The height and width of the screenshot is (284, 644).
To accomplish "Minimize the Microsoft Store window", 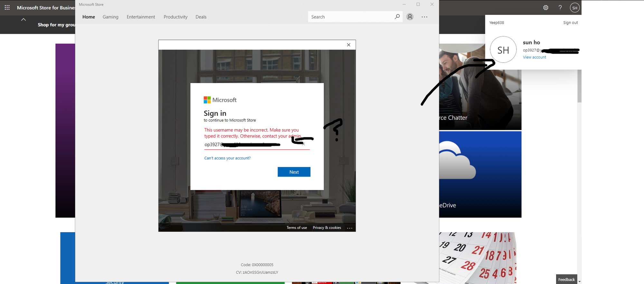I will pyautogui.click(x=404, y=4).
